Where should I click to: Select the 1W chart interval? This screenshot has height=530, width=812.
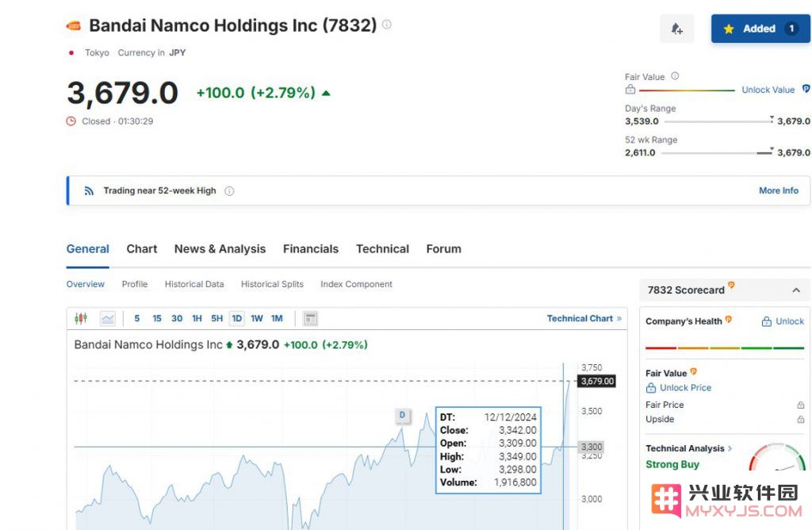[257, 319]
